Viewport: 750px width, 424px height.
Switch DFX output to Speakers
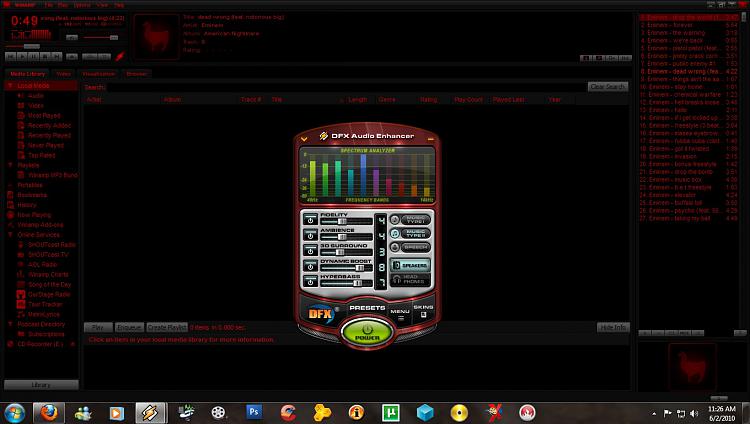pos(410,265)
